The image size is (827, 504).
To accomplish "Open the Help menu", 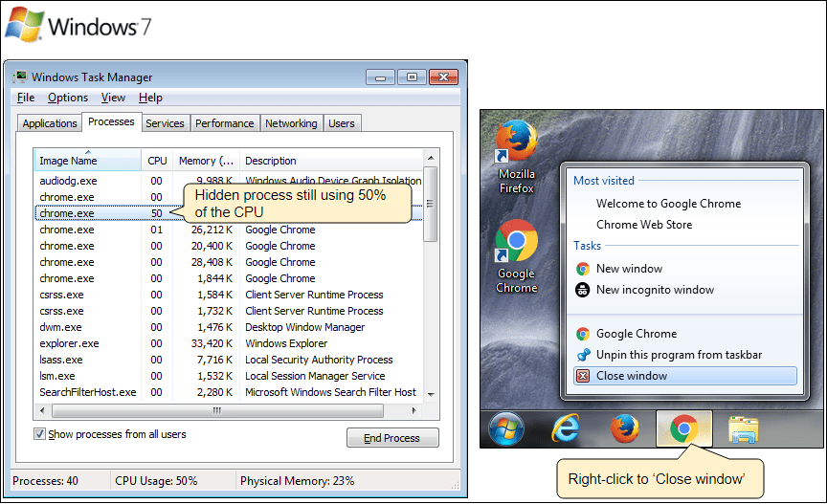I will tap(150, 98).
